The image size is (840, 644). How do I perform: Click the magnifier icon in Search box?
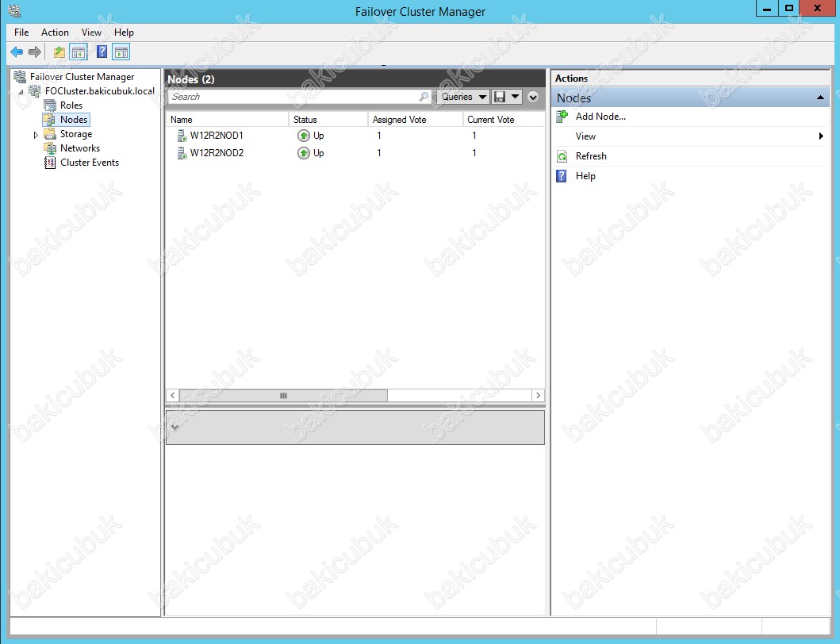click(x=424, y=97)
